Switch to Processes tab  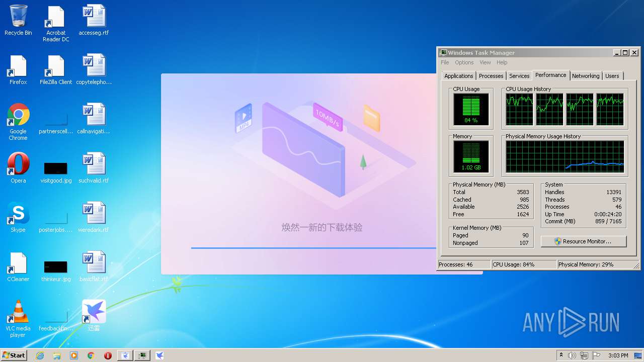[491, 76]
